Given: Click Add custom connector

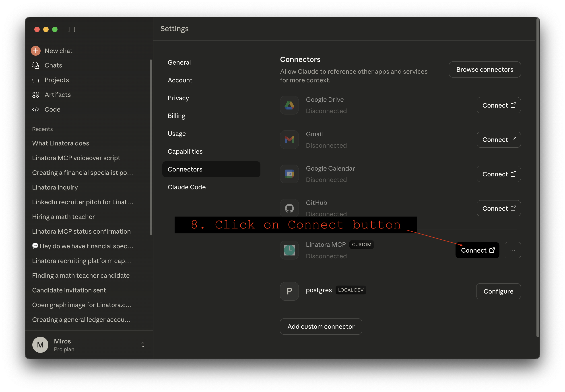Looking at the screenshot, I should 321,327.
